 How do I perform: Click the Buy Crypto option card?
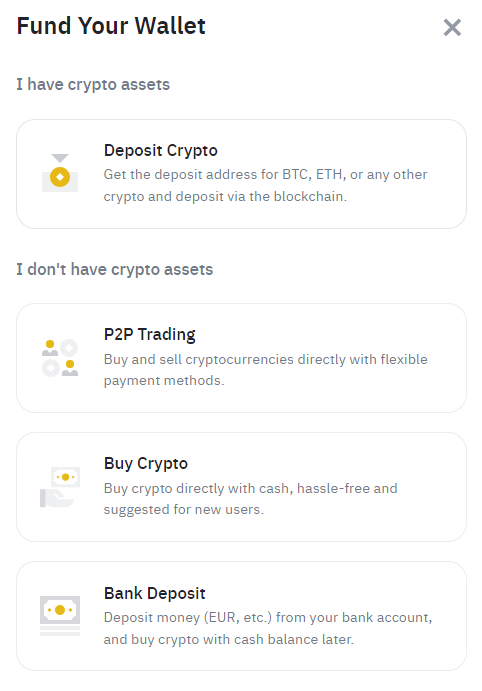241,487
